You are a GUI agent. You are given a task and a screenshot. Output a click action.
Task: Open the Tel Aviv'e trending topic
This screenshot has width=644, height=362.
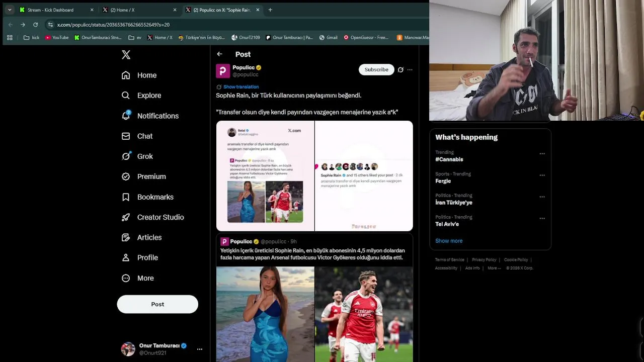(x=447, y=224)
